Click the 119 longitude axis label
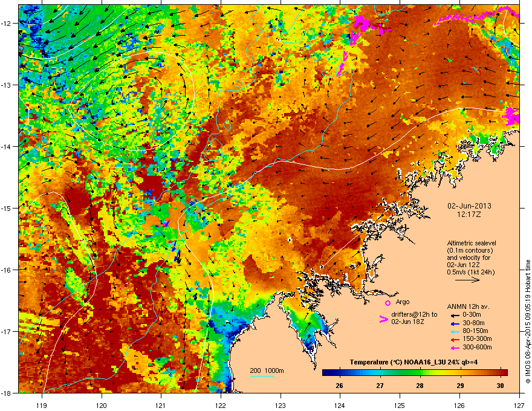Image resolution: width=532 pixels, height=411 pixels. pos(42,406)
